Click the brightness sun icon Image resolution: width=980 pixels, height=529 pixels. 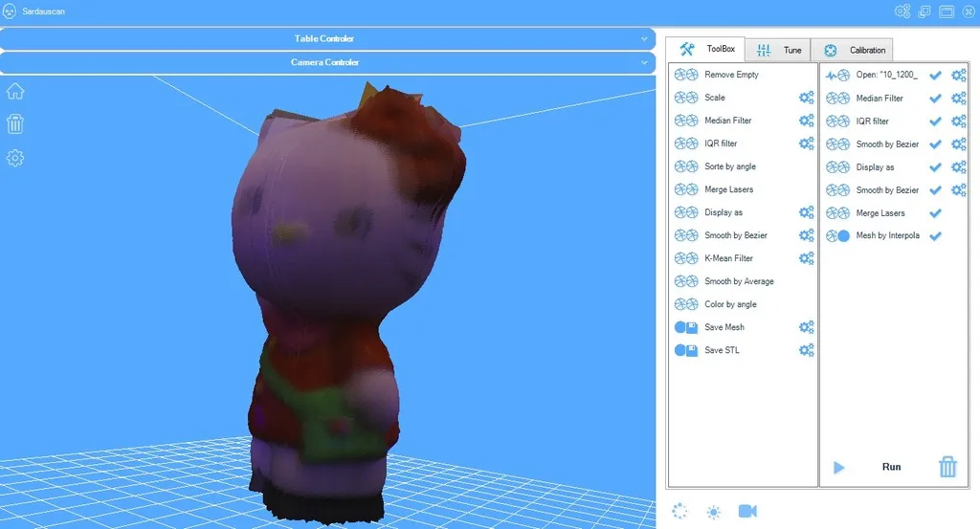pos(713,512)
